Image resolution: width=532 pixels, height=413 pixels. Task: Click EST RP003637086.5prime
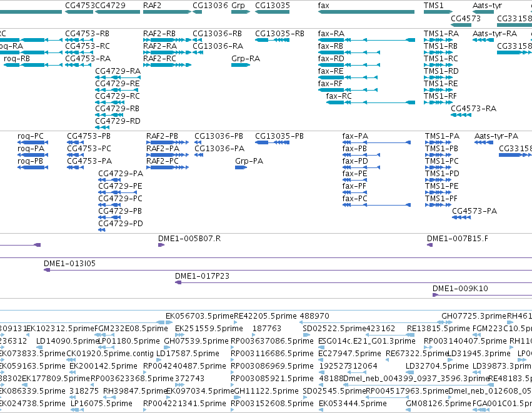click(x=272, y=341)
